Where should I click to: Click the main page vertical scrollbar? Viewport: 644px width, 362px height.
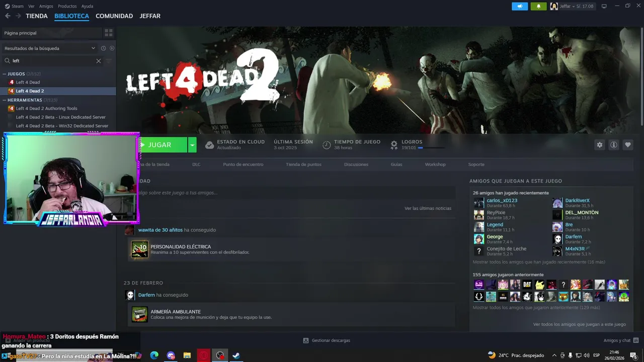coord(641,75)
